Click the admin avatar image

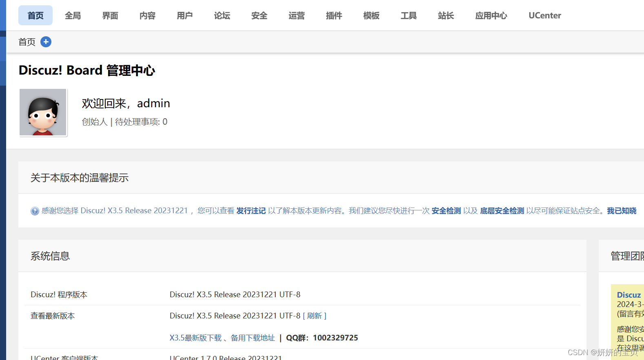(x=43, y=112)
